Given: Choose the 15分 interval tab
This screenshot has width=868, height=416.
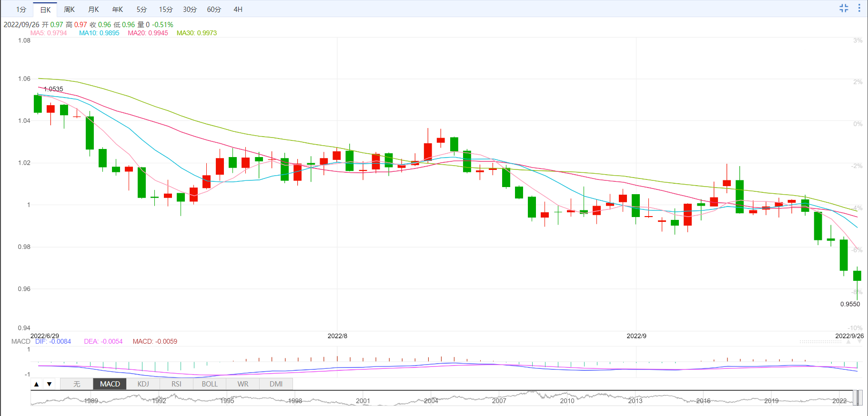Looking at the screenshot, I should (166, 10).
